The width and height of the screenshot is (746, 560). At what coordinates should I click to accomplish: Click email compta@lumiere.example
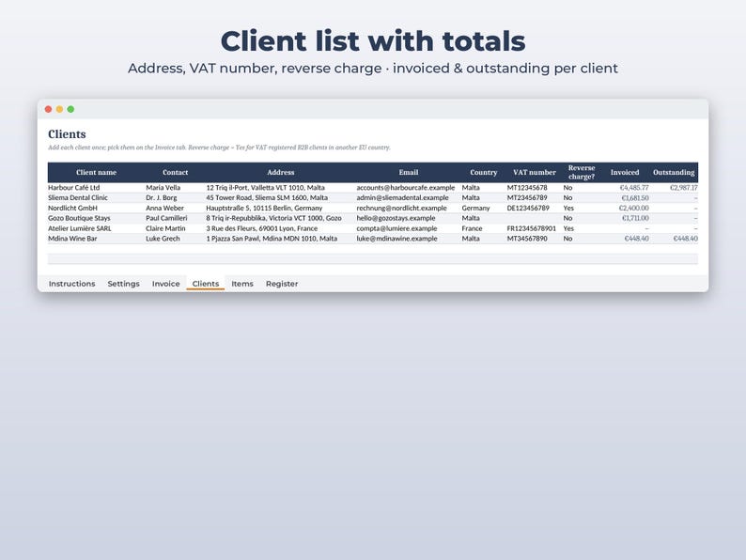[396, 228]
